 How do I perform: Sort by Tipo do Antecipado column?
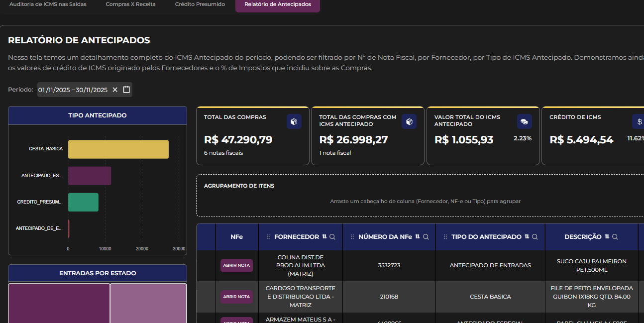coord(527,237)
